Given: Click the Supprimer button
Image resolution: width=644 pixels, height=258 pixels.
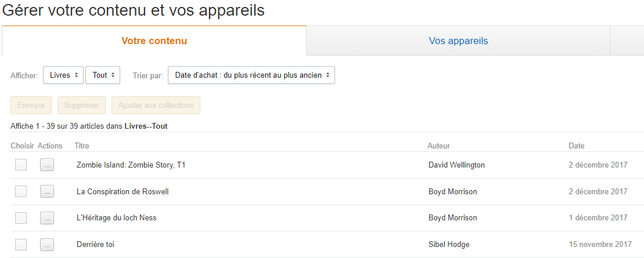Looking at the screenshot, I should point(82,106).
